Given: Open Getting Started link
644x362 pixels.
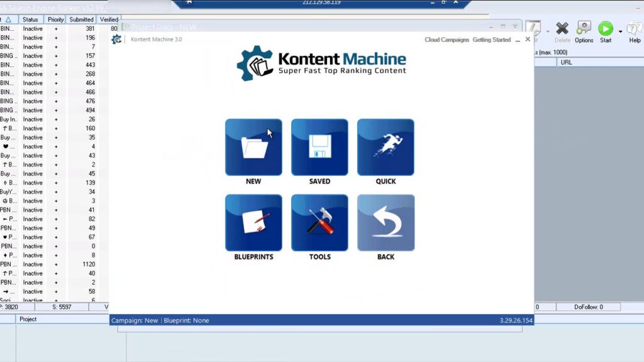Looking at the screenshot, I should [492, 40].
